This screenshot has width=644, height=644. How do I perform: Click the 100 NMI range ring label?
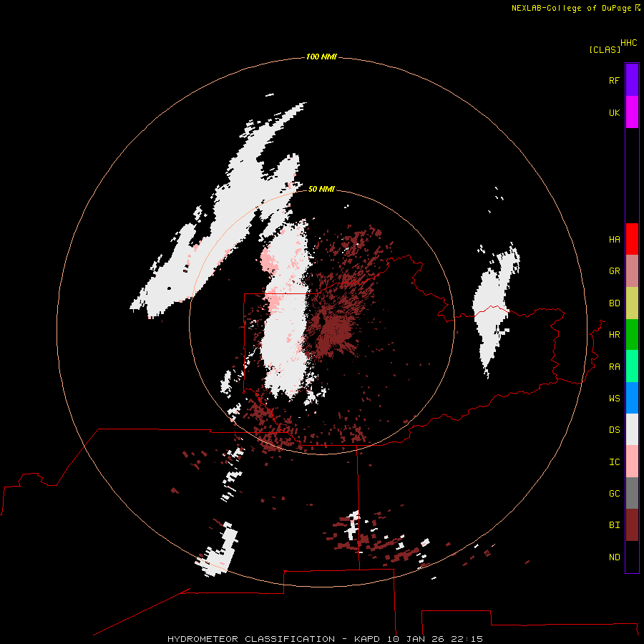pyautogui.click(x=321, y=57)
